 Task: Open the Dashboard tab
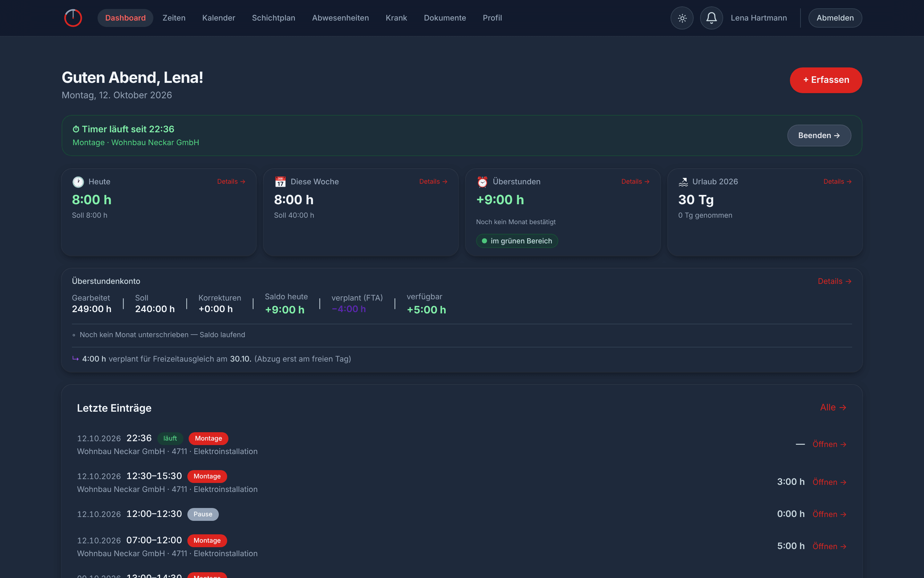click(125, 18)
